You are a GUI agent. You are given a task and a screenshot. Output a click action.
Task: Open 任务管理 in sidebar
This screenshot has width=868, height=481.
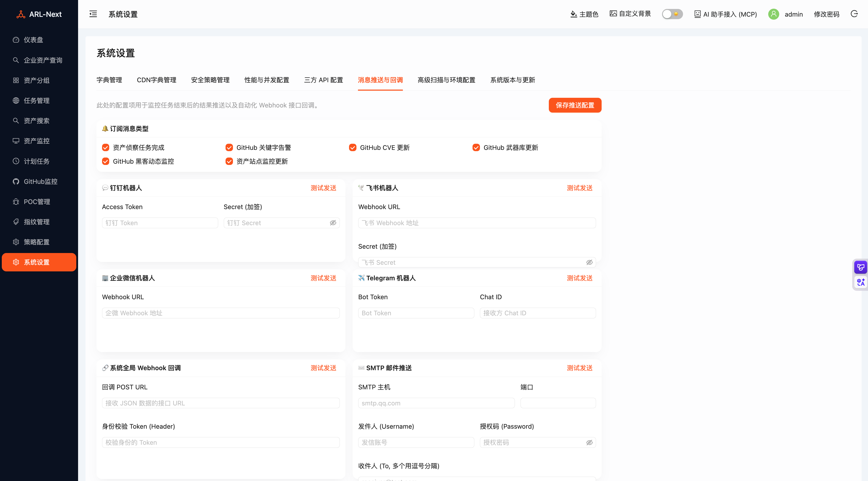click(39, 100)
